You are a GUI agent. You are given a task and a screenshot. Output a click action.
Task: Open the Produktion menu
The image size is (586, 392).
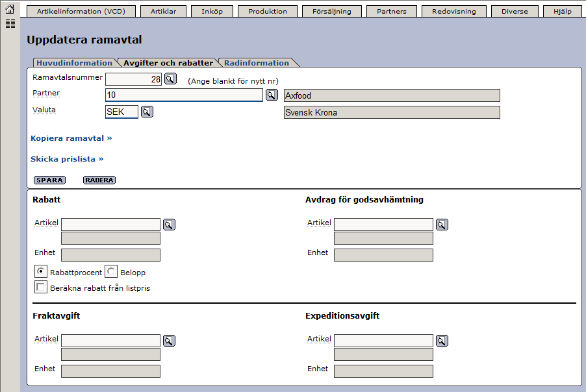click(268, 11)
